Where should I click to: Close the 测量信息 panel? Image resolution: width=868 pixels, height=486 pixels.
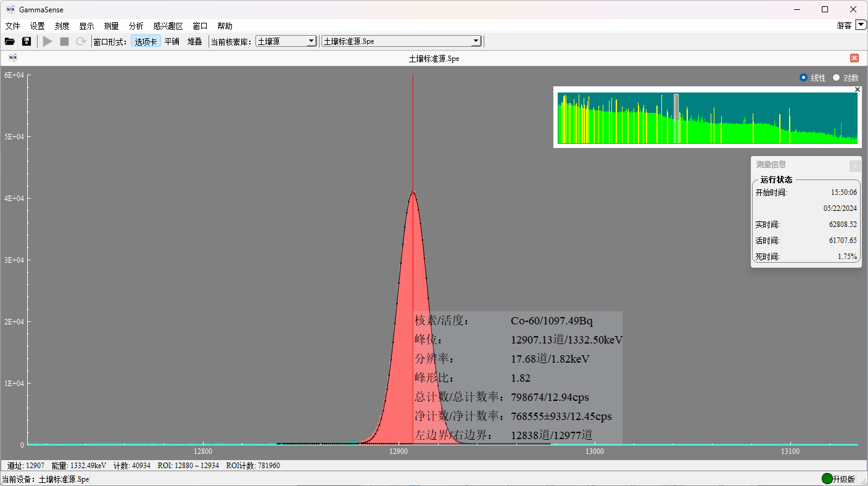[854, 166]
